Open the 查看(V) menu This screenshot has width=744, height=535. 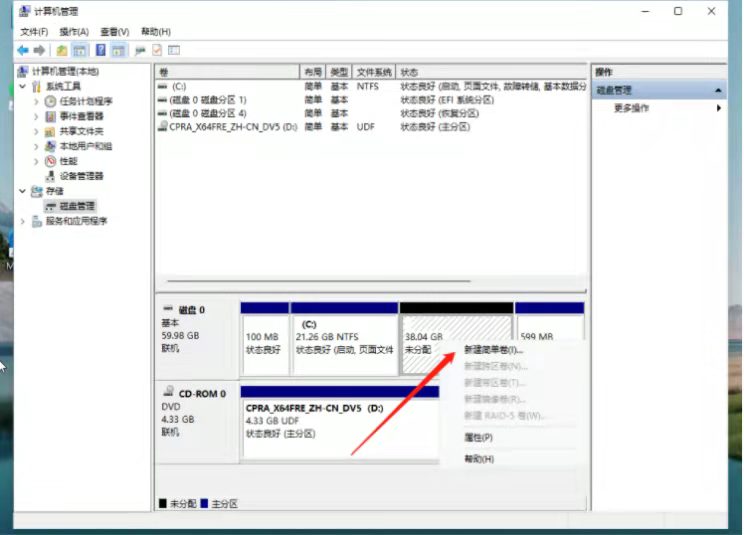coord(115,32)
